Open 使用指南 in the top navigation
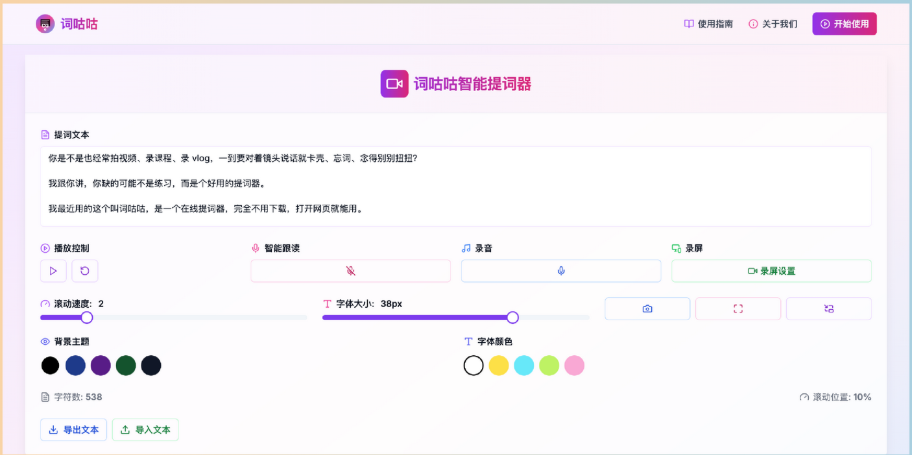912x455 pixels. pos(708,24)
